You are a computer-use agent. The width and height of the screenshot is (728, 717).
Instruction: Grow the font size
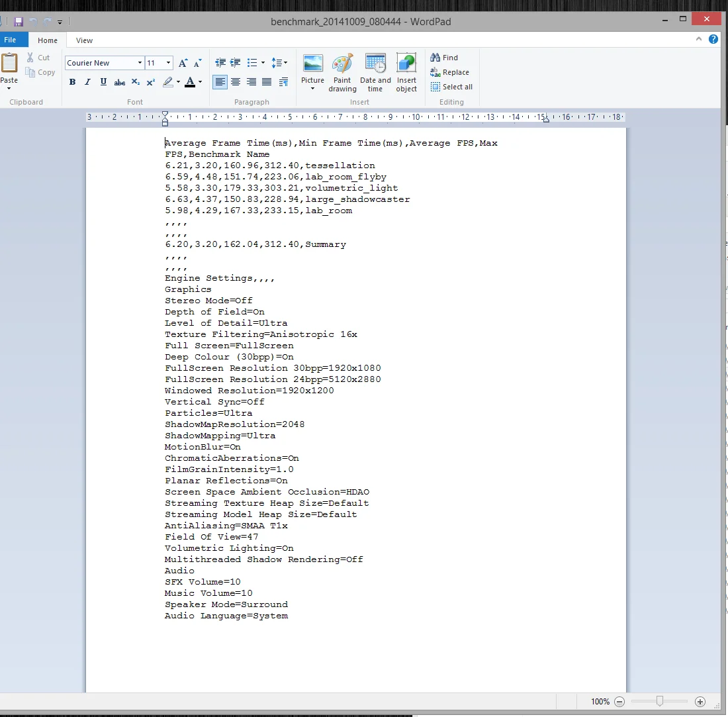pyautogui.click(x=183, y=63)
